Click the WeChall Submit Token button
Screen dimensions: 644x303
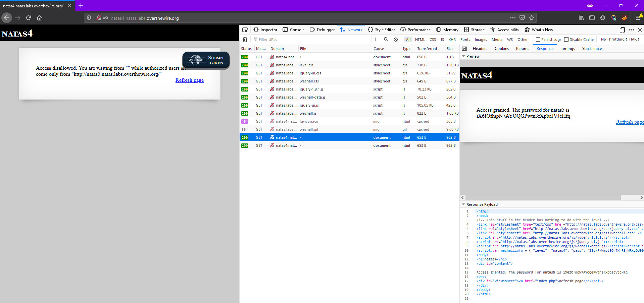206,60
